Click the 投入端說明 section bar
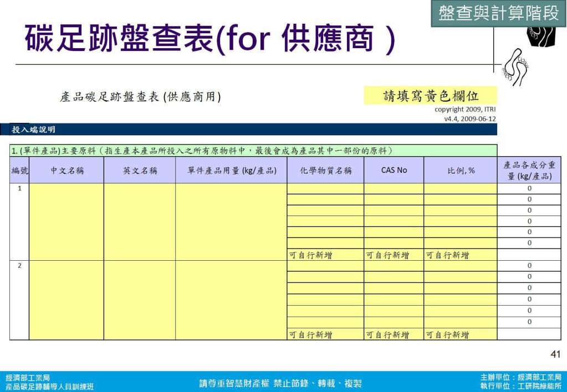The image size is (567, 392). (249, 130)
